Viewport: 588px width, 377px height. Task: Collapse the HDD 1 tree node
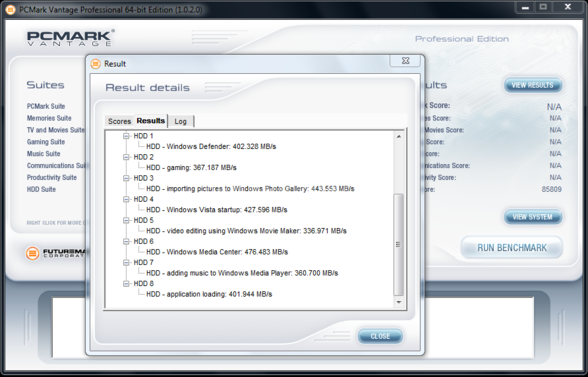pyautogui.click(x=126, y=136)
